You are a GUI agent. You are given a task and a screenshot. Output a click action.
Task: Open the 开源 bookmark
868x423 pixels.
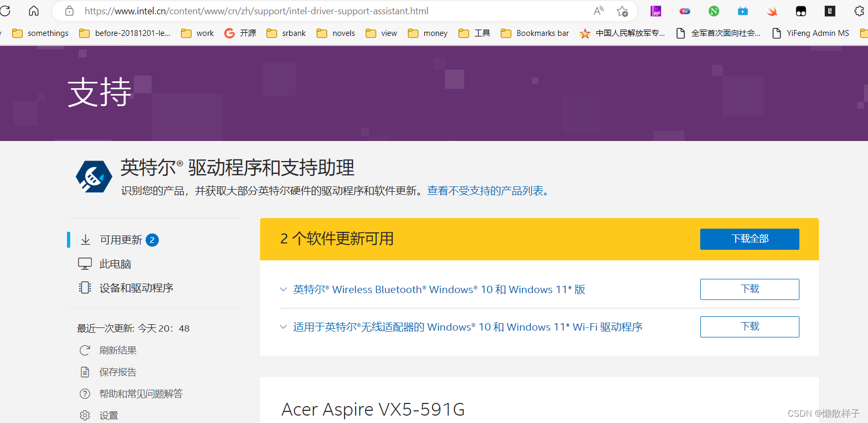click(x=241, y=33)
